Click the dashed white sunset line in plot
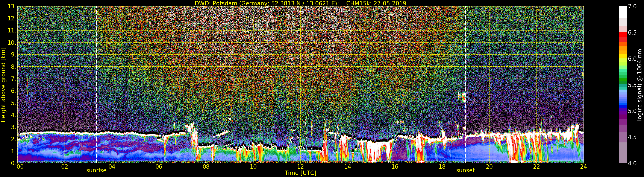Screen dimensions: 644x177 coord(465,85)
